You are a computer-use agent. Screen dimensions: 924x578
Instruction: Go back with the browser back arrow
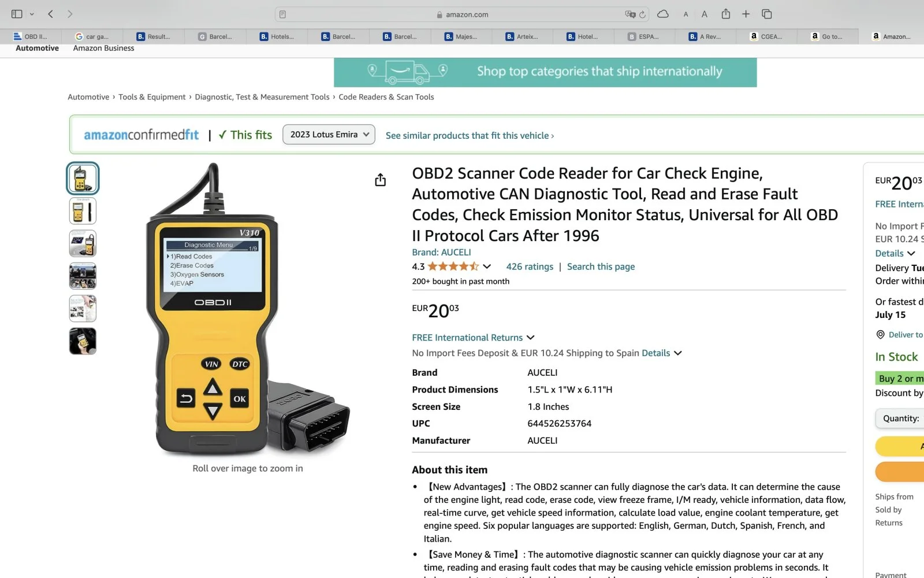pyautogui.click(x=50, y=14)
